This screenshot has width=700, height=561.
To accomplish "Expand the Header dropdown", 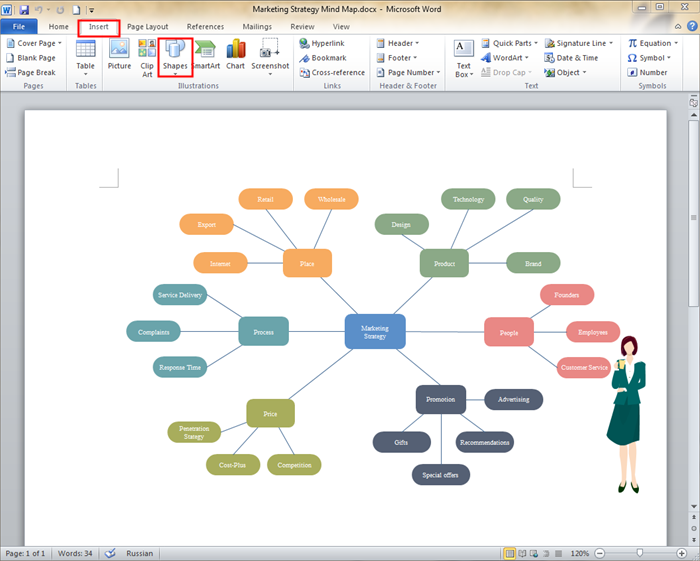I will (398, 43).
